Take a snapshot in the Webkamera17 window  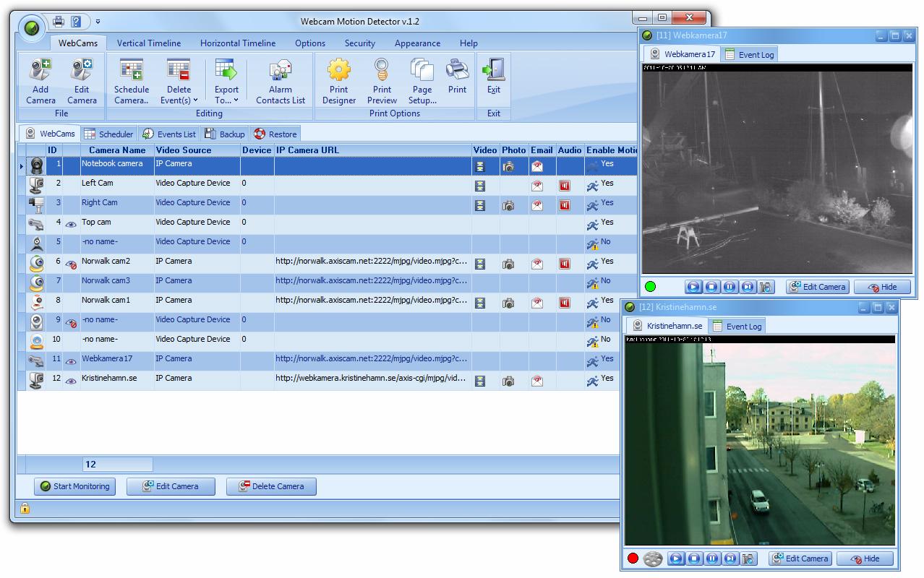click(x=766, y=287)
